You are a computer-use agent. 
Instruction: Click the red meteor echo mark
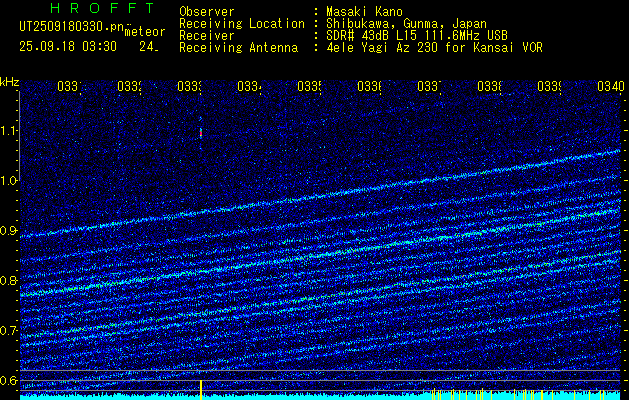click(201, 131)
